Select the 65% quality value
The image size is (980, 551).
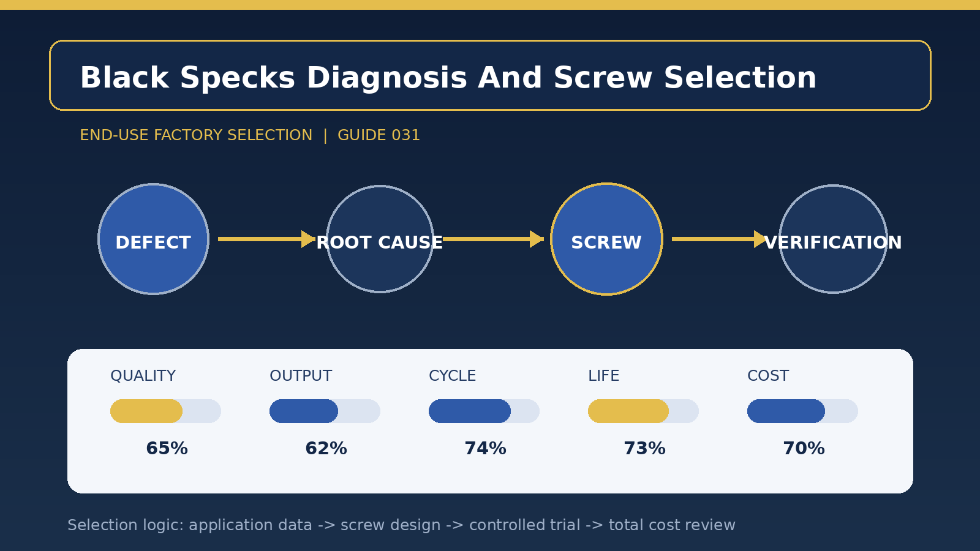167,449
